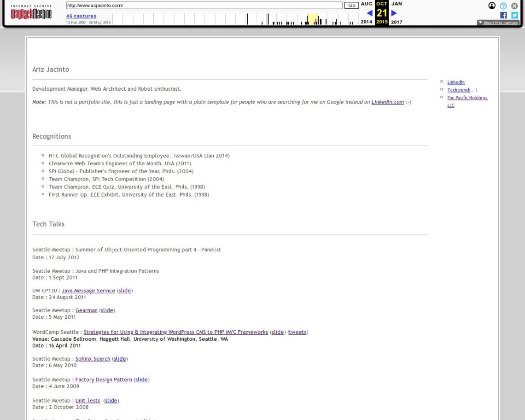Image resolution: width=525 pixels, height=420 pixels.
Task: Open the user account icon
Action: tap(492, 6)
